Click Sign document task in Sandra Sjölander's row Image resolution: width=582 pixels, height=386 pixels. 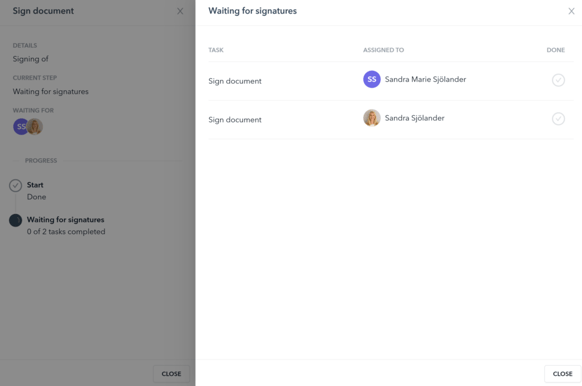[x=235, y=120]
